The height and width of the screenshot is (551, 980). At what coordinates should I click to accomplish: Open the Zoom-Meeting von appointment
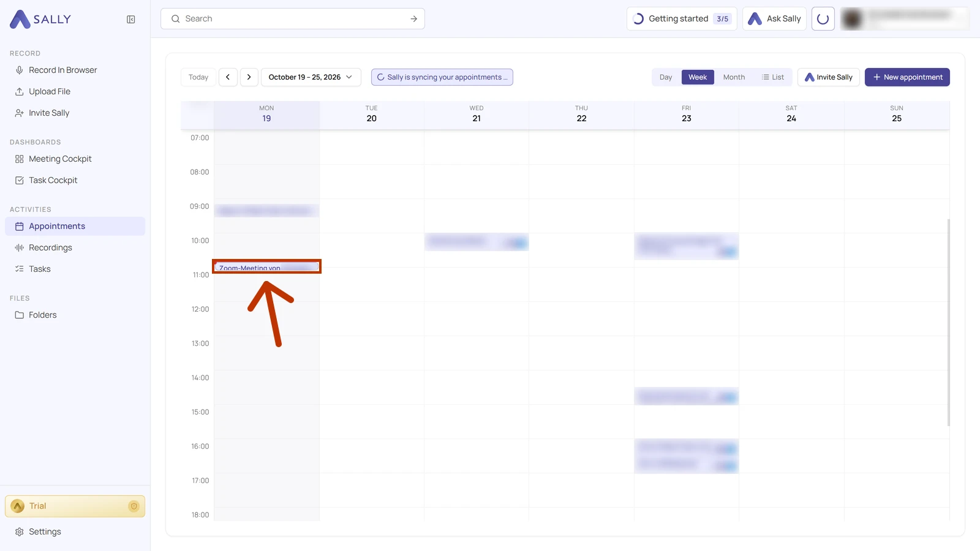(x=266, y=267)
